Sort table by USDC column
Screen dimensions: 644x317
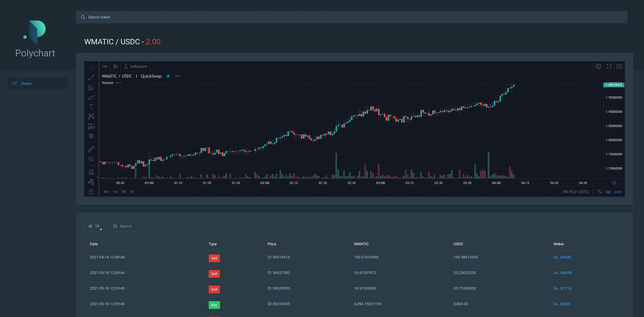point(458,244)
